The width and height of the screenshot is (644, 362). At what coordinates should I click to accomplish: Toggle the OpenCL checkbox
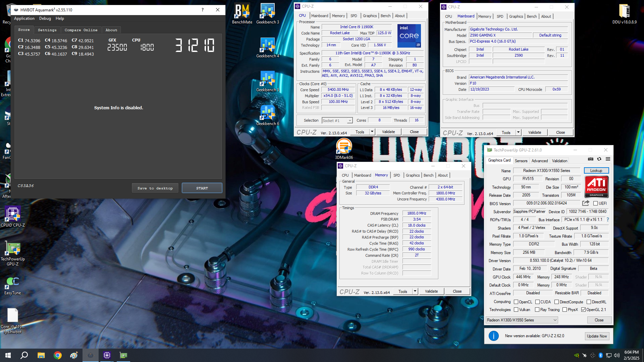point(516,302)
